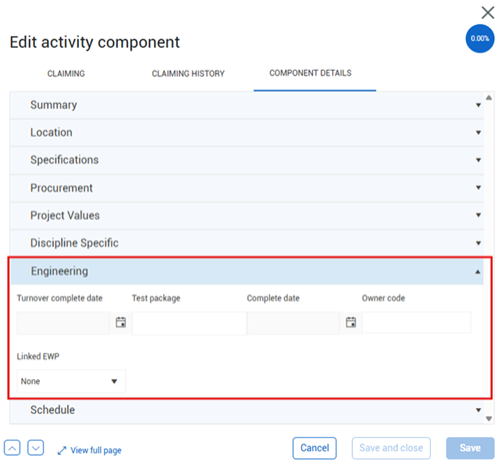This screenshot has height=463, width=500.
Task: Click the previous component up-arrow button
Action: click(x=12, y=448)
